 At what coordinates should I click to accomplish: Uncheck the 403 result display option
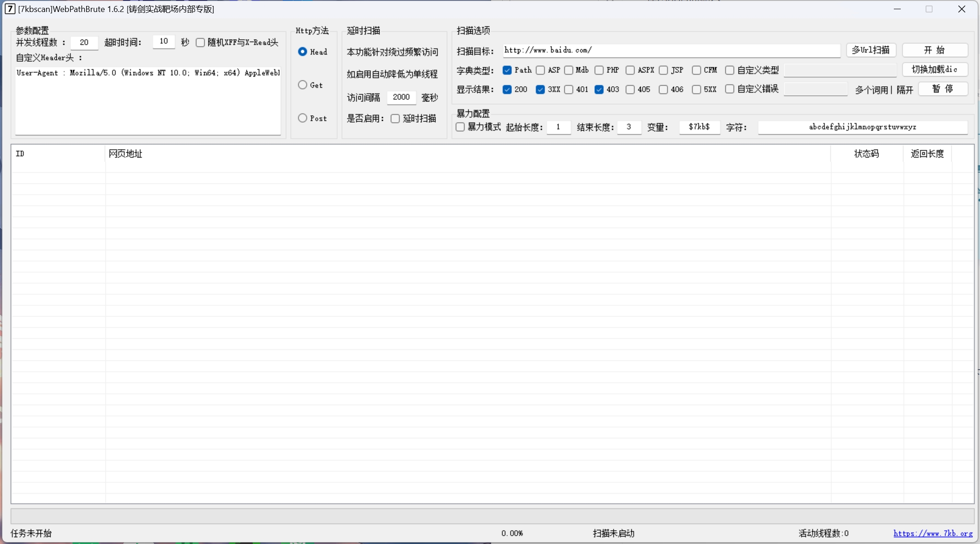(599, 89)
